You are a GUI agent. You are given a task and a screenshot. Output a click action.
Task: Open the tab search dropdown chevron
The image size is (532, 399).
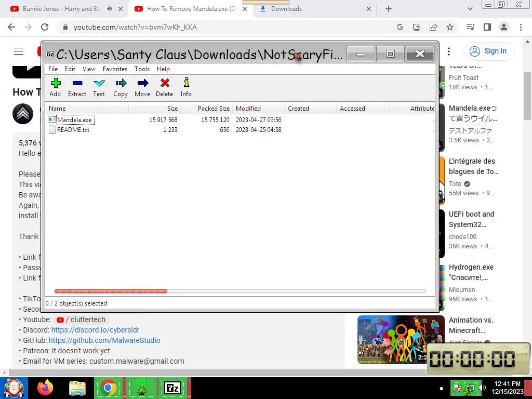[470, 9]
